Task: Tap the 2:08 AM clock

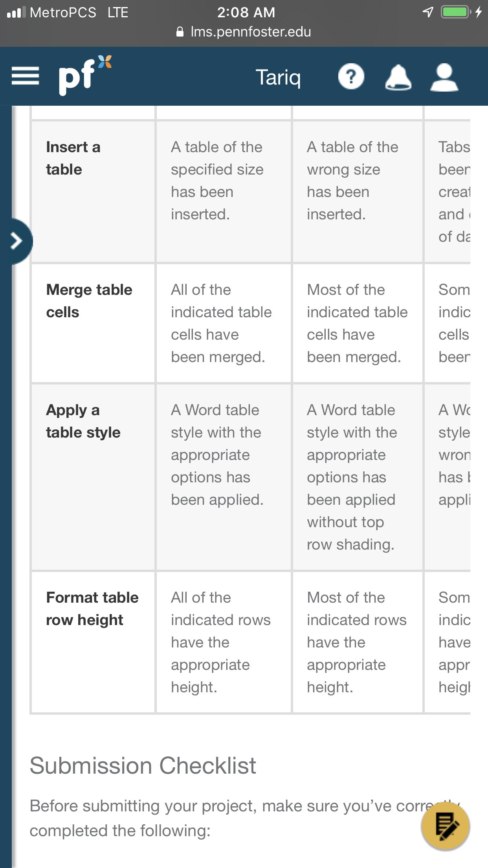Action: click(246, 12)
